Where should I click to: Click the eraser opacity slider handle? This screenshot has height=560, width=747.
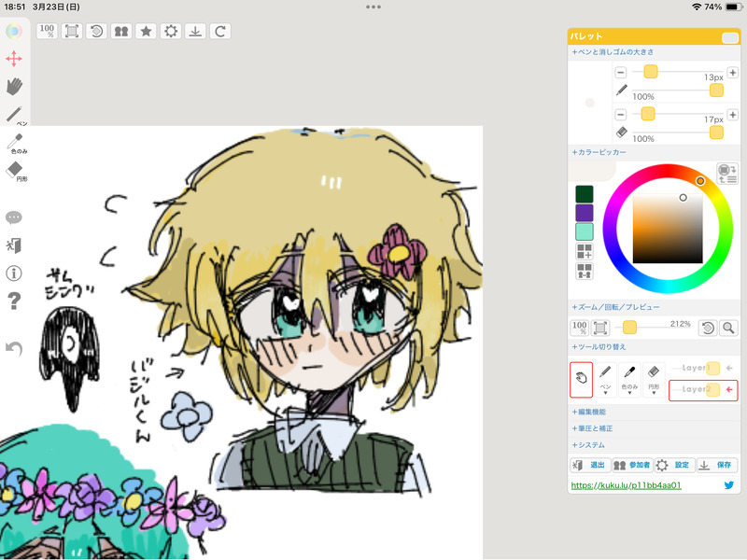pos(716,133)
